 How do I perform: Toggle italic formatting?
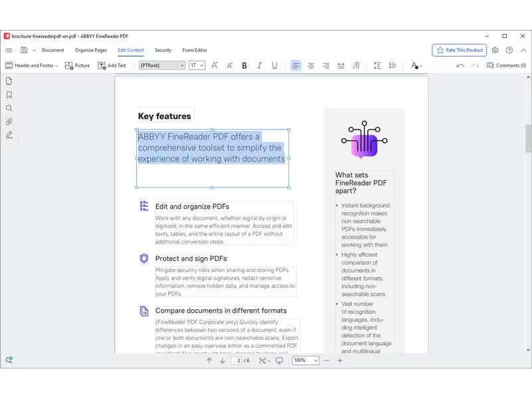(x=259, y=65)
